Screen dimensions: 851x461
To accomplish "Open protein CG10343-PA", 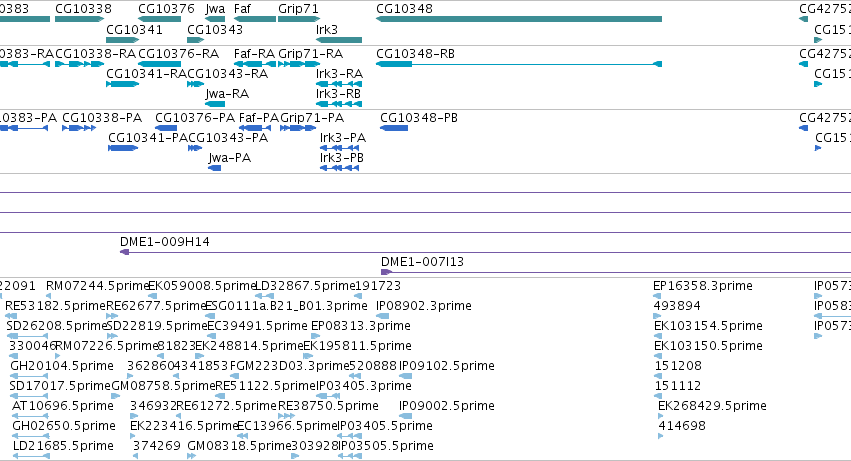I will 228,137.
